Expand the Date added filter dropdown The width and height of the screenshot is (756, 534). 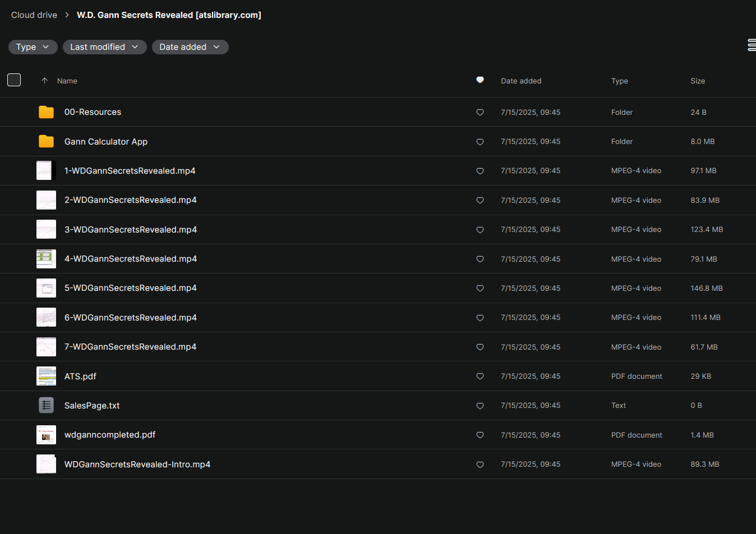coord(190,47)
